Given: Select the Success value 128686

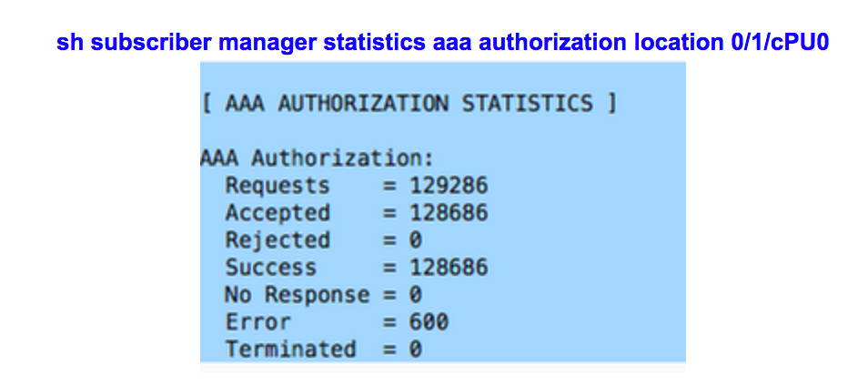Looking at the screenshot, I should (449, 268).
